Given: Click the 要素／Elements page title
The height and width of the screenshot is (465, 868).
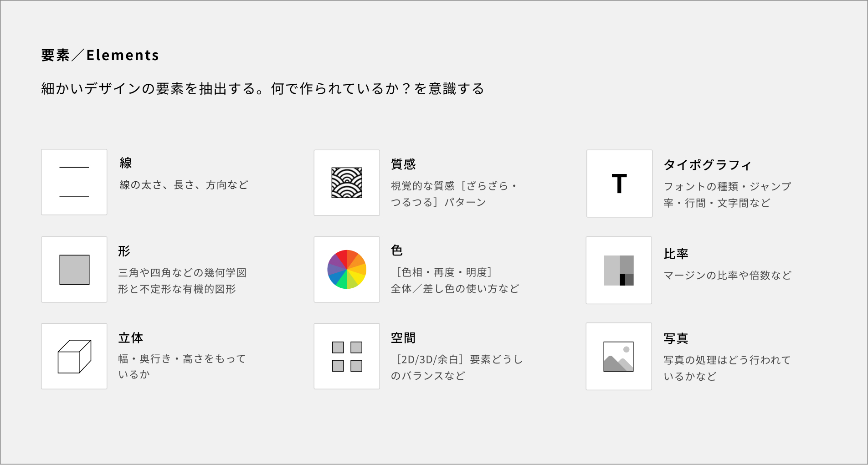Looking at the screenshot, I should 100,55.
